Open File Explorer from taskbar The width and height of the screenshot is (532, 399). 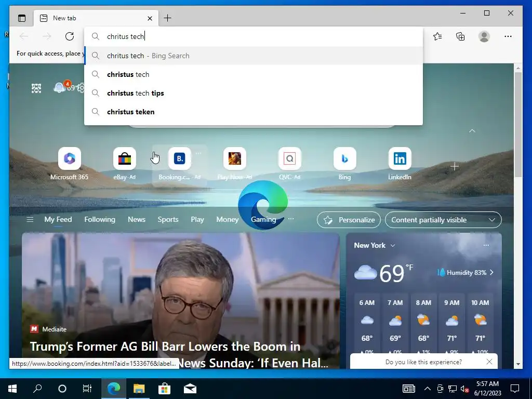coord(139,389)
